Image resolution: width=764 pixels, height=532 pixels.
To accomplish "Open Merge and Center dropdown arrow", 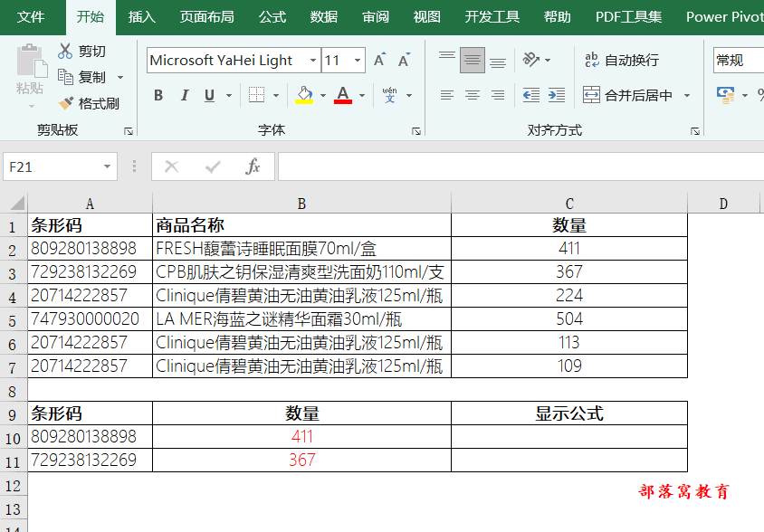I will point(686,96).
